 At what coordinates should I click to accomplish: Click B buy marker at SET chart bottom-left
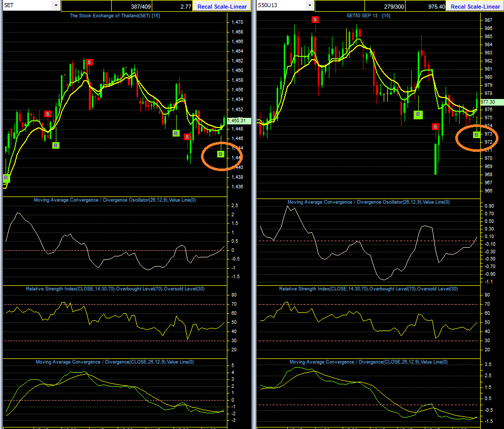pyautogui.click(x=6, y=178)
